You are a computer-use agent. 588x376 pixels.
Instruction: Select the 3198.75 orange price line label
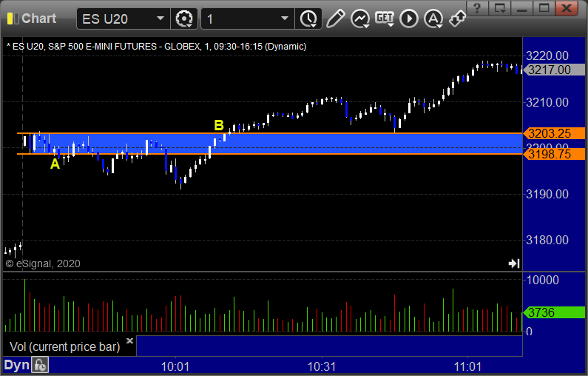(555, 154)
